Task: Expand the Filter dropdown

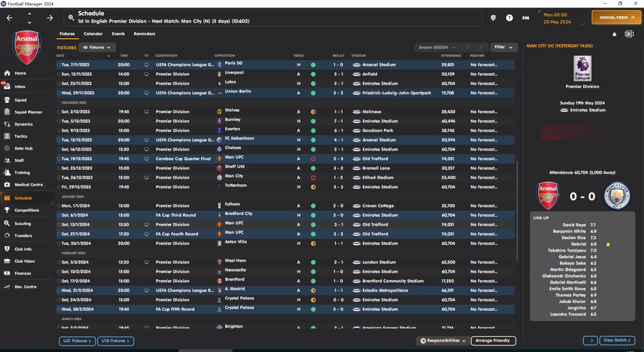Action: tap(504, 47)
